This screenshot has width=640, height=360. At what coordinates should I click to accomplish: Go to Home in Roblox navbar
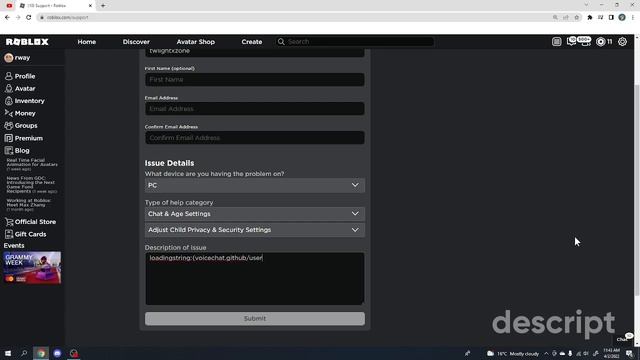pos(87,42)
